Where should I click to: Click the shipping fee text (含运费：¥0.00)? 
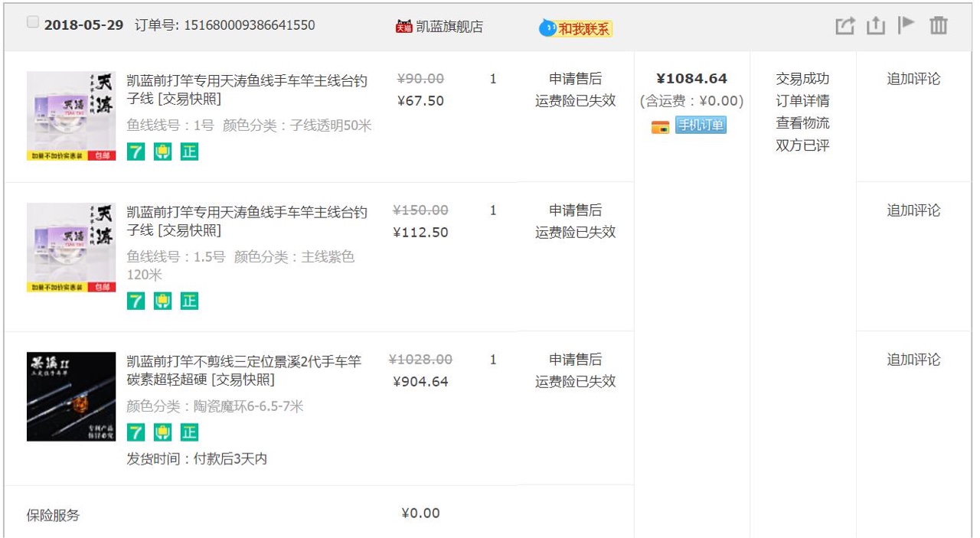click(x=692, y=101)
